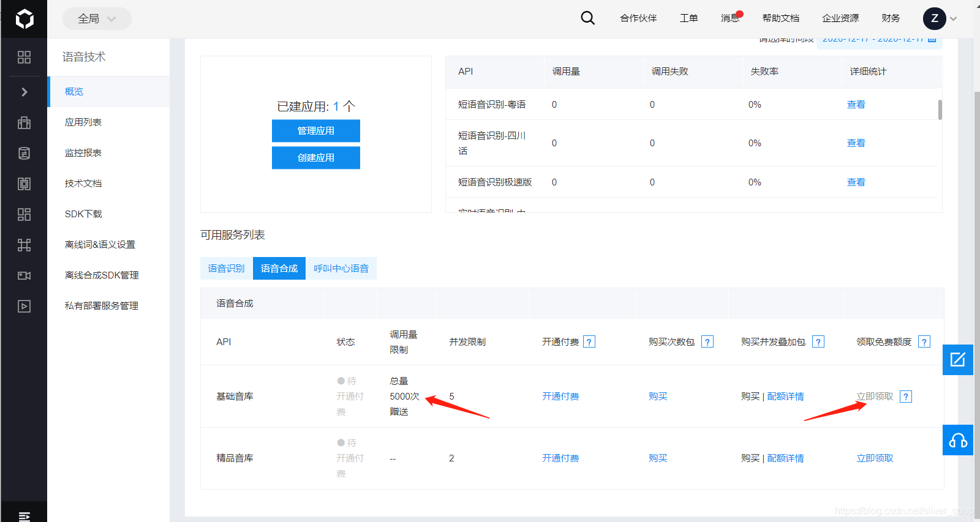Click the 基础音库 row name
This screenshot has width=980, height=522.
(235, 397)
